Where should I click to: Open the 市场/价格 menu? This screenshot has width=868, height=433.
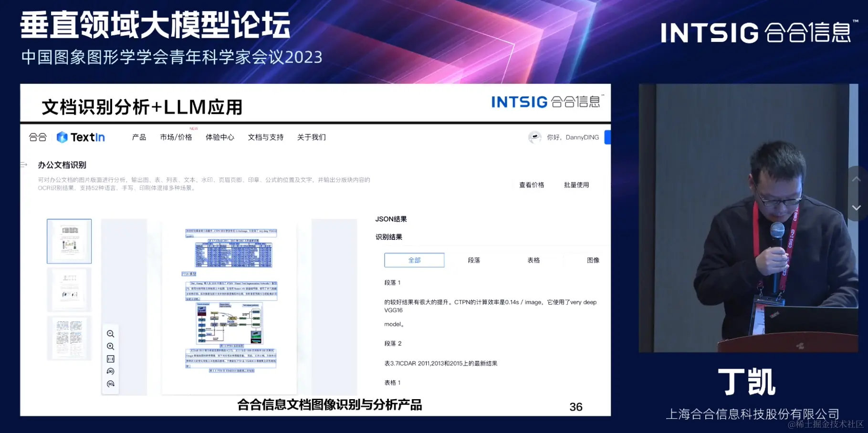tap(176, 137)
